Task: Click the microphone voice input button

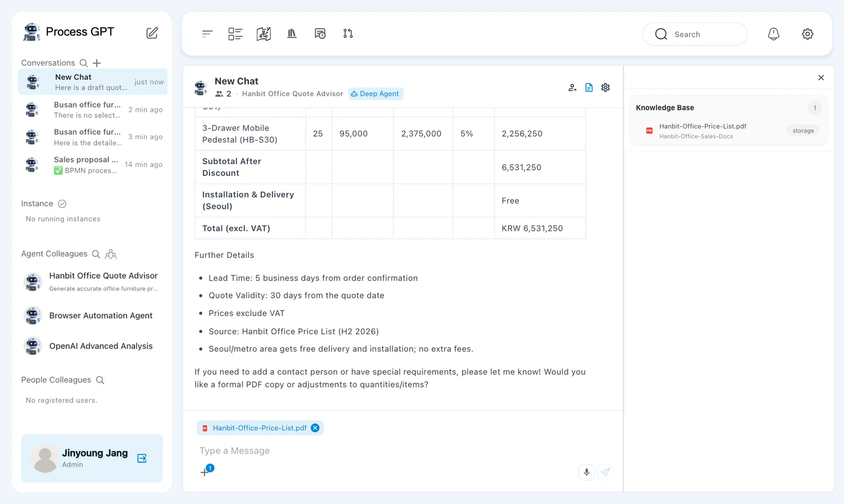Action: coord(587,472)
